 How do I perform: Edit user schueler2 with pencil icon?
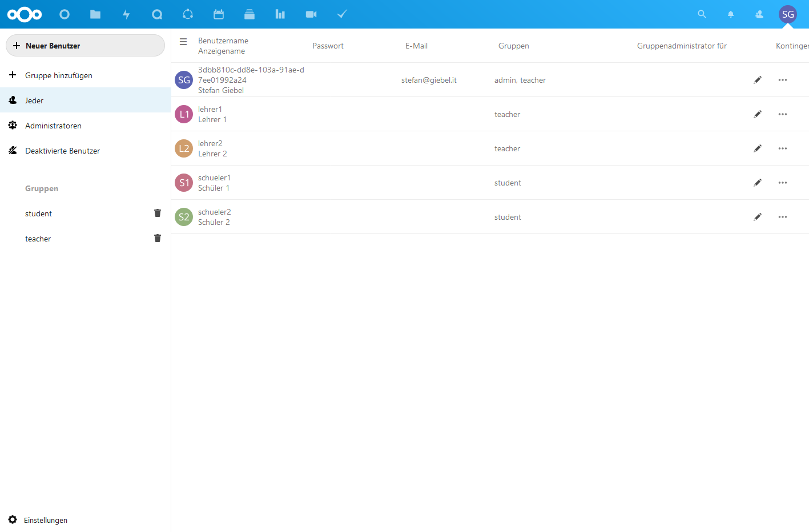point(758,217)
